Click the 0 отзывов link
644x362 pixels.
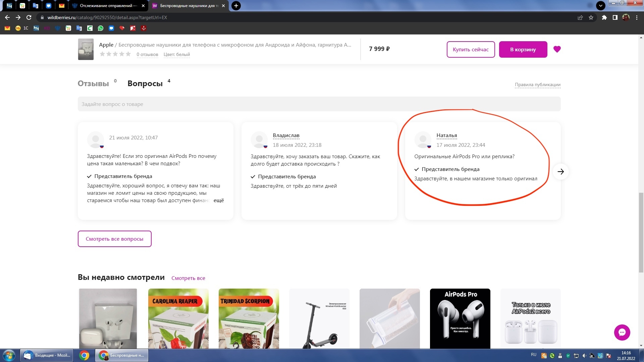(x=147, y=54)
